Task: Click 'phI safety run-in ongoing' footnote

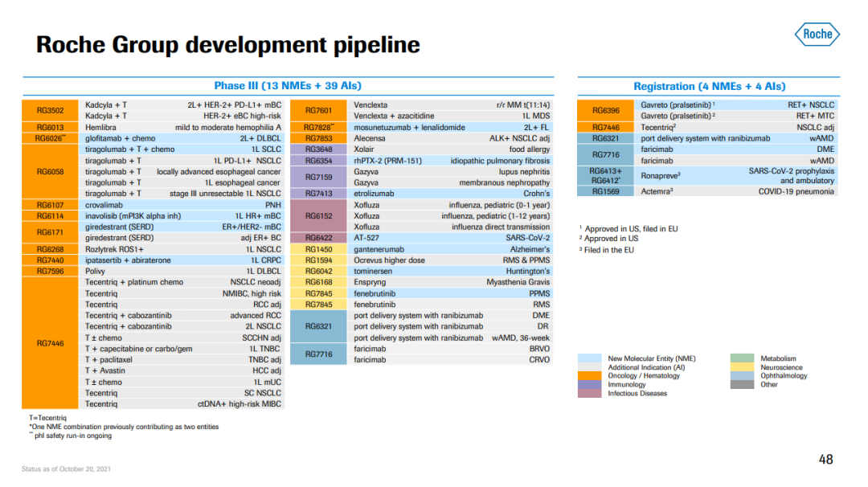Action: point(72,436)
